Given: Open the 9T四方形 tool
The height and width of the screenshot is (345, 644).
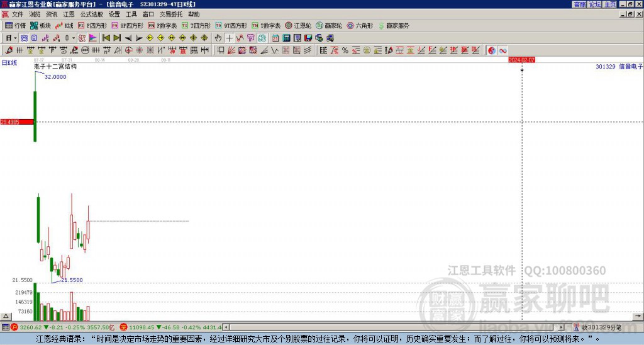Looking at the screenshot, I should click(231, 25).
